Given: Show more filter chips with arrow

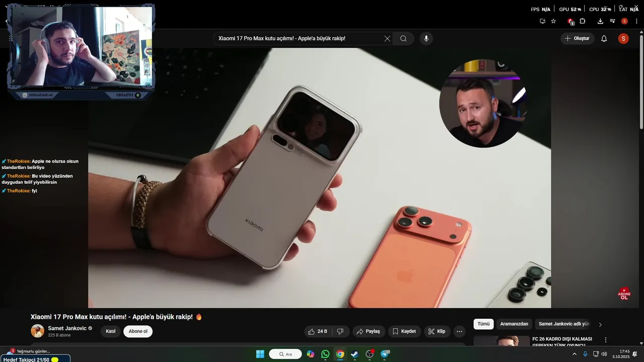Looking at the screenshot, I should pos(600,325).
